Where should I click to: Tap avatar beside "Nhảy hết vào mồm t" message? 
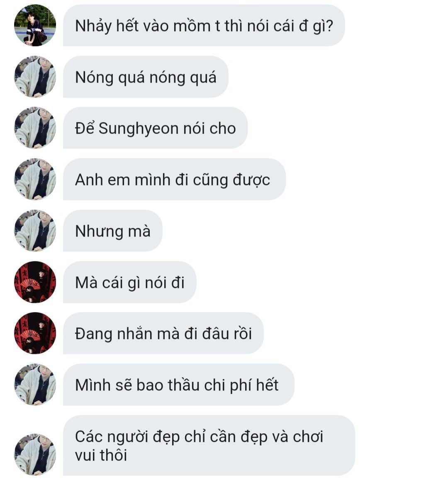pos(35,25)
